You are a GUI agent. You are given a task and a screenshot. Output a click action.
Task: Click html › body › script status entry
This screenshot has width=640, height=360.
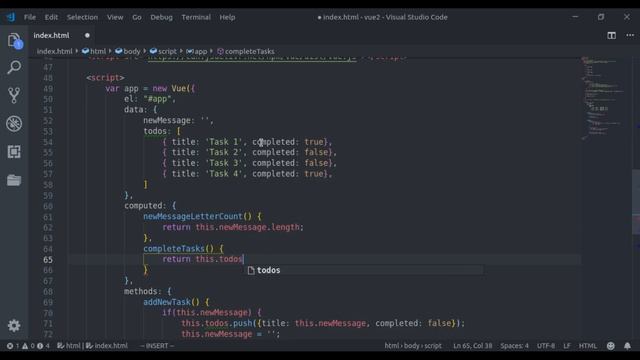point(413,346)
